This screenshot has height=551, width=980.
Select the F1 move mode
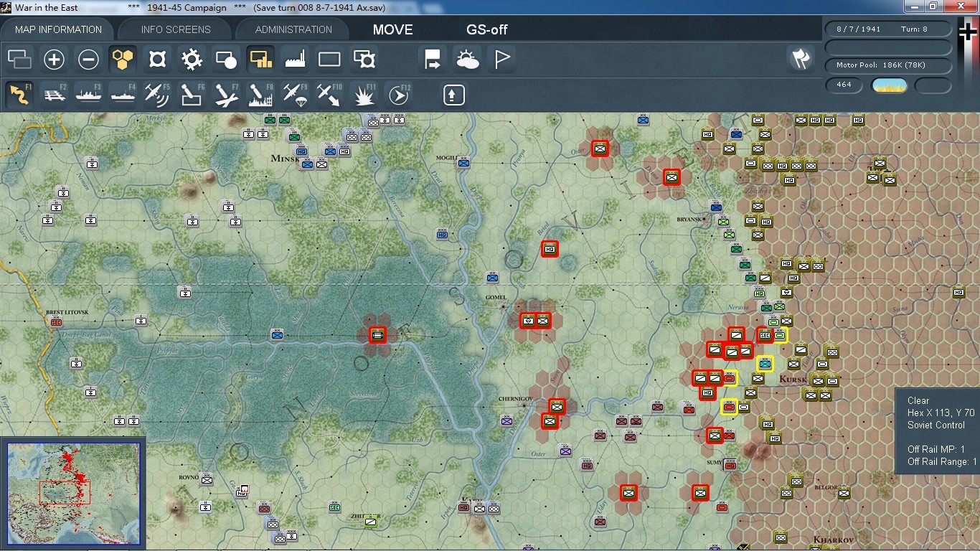(x=19, y=95)
